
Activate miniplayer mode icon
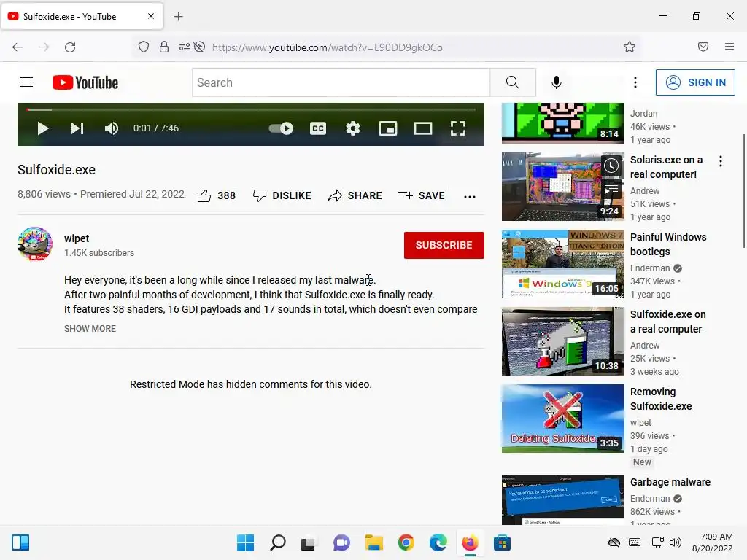pyautogui.click(x=388, y=128)
